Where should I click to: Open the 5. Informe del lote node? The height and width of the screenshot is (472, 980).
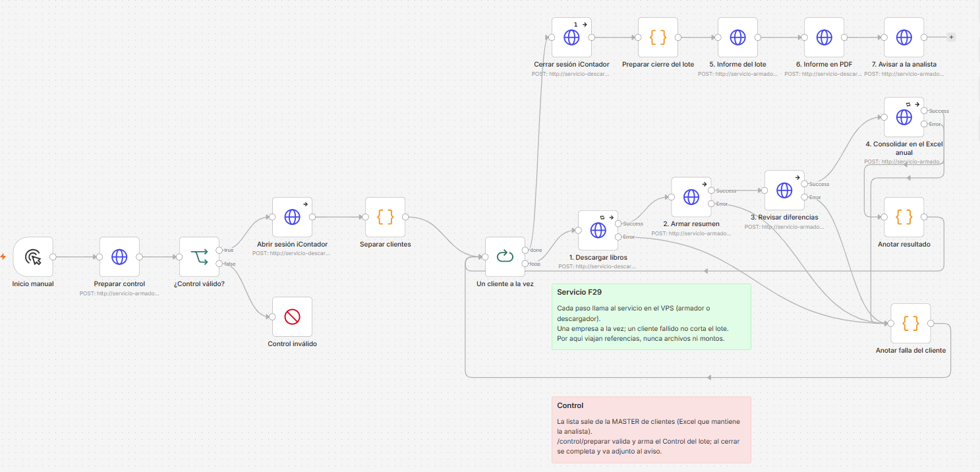tap(738, 38)
